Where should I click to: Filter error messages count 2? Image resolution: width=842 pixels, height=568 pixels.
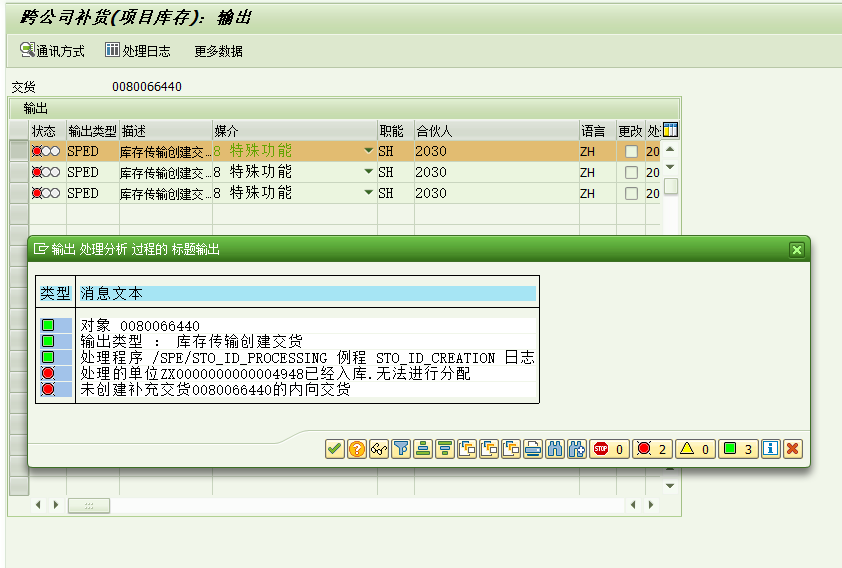(x=652, y=449)
